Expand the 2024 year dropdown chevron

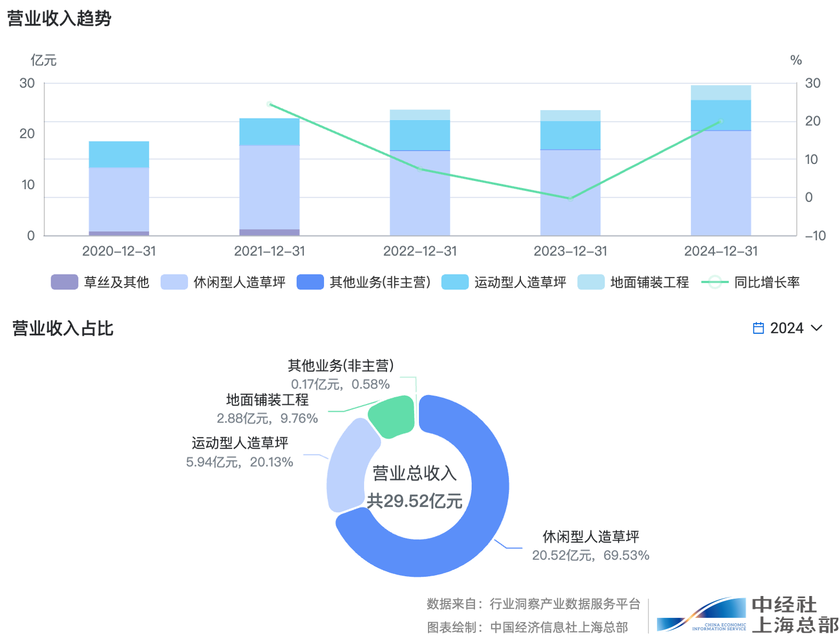click(x=817, y=328)
